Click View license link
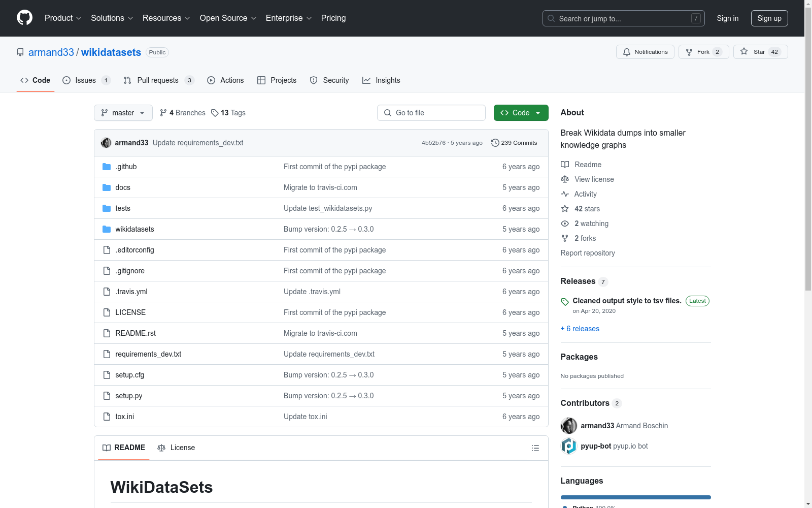 [588, 179]
